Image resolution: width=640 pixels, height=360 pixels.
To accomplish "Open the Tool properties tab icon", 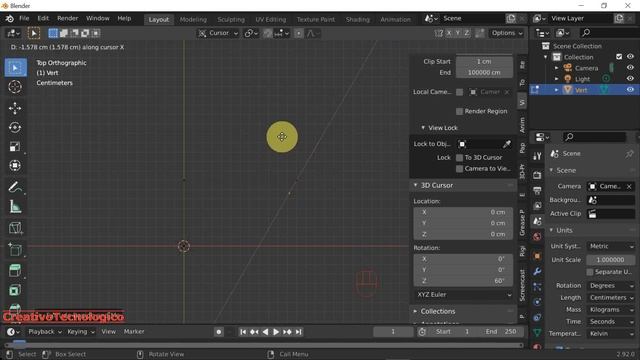I will click(537, 156).
